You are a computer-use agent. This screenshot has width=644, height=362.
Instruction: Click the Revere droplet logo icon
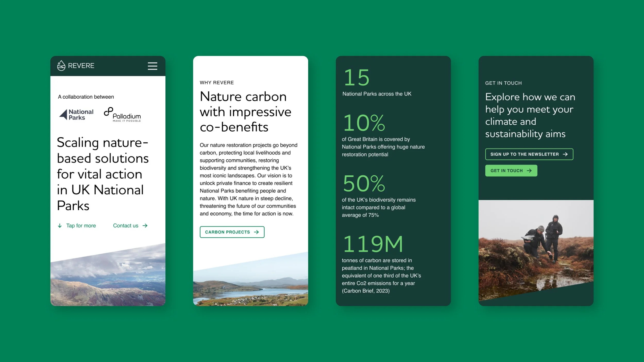click(x=61, y=66)
